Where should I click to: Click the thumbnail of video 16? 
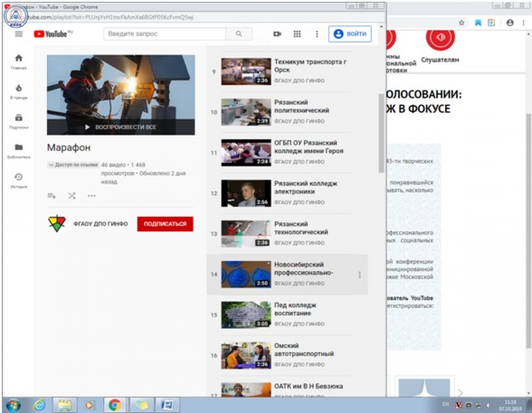click(x=246, y=355)
